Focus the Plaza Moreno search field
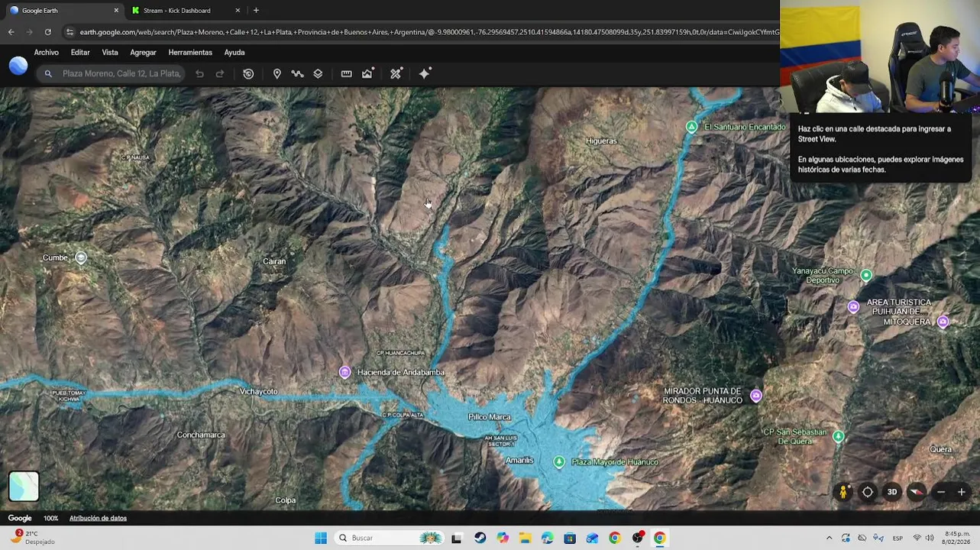 (121, 74)
